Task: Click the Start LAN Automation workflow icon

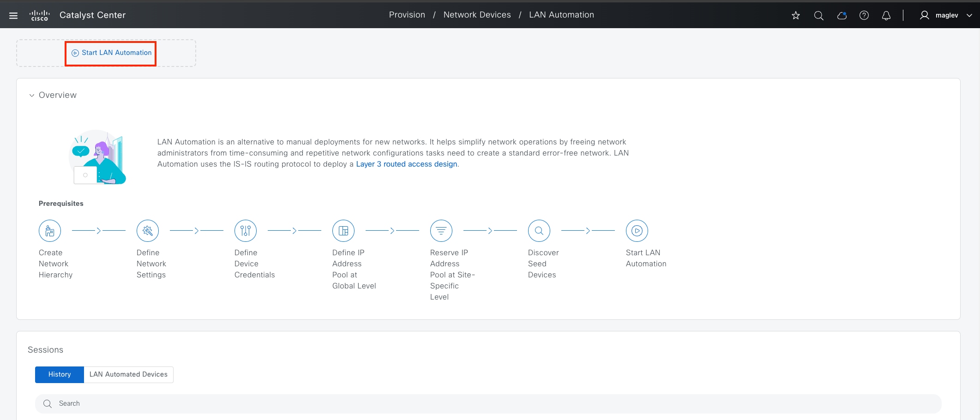Action: click(637, 231)
